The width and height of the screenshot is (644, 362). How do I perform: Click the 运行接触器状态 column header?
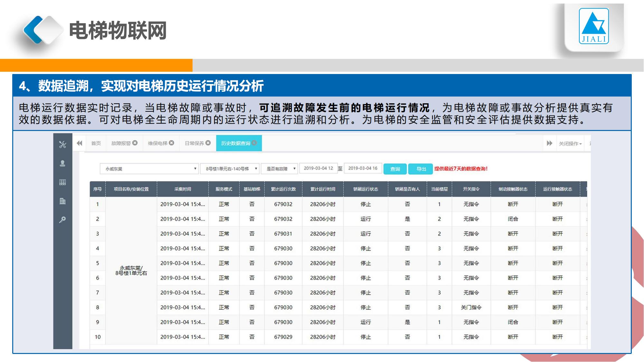[557, 189]
